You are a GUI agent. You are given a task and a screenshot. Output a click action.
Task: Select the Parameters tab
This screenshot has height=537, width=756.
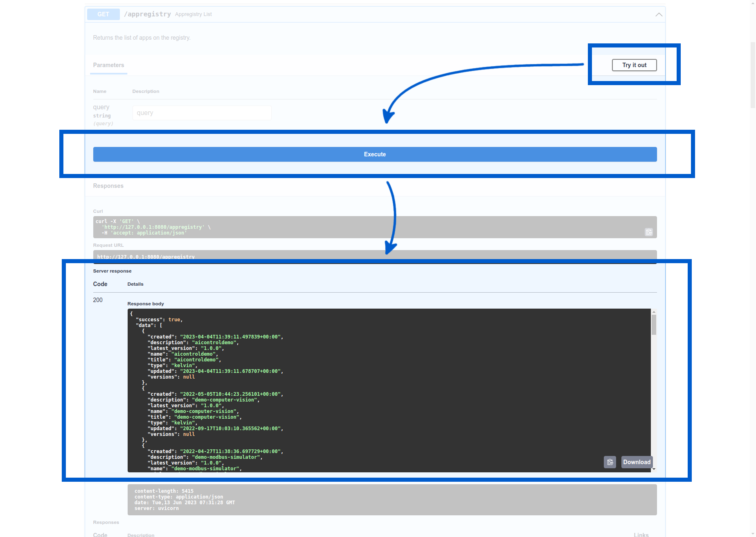[x=108, y=65]
